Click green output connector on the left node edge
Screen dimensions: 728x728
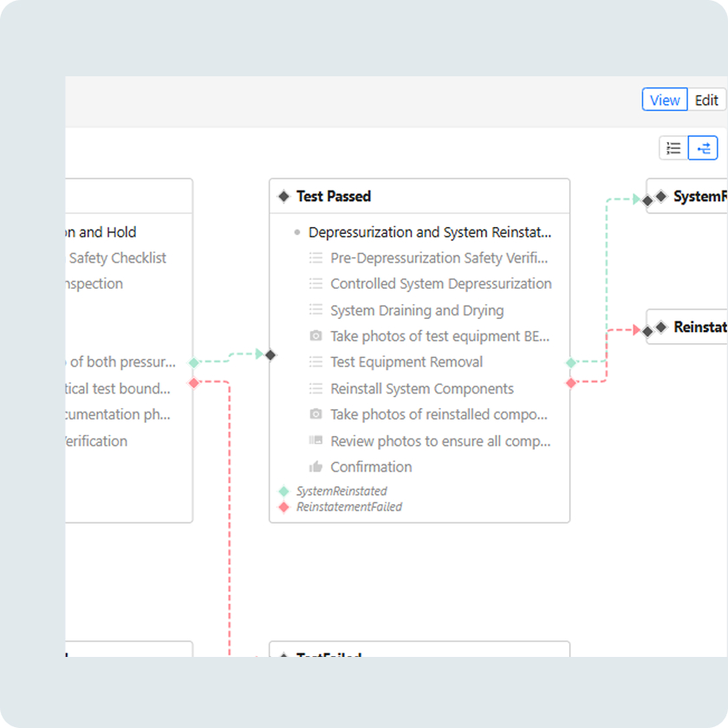click(194, 362)
